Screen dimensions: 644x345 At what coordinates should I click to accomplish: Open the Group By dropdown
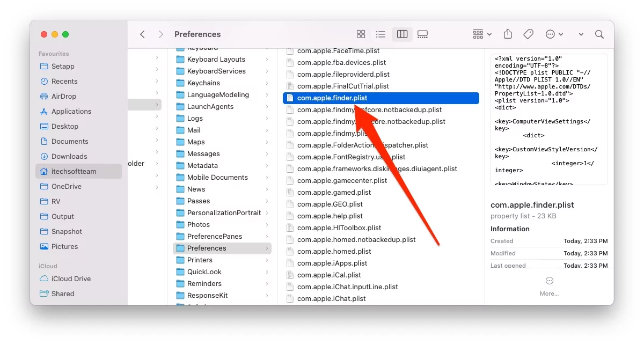(482, 34)
